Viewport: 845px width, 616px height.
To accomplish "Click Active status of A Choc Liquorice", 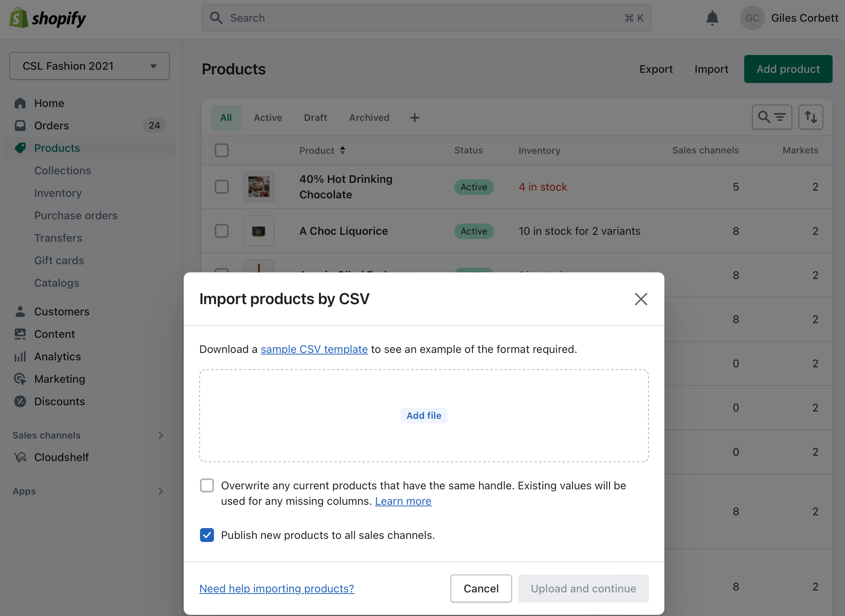I will pos(474,231).
